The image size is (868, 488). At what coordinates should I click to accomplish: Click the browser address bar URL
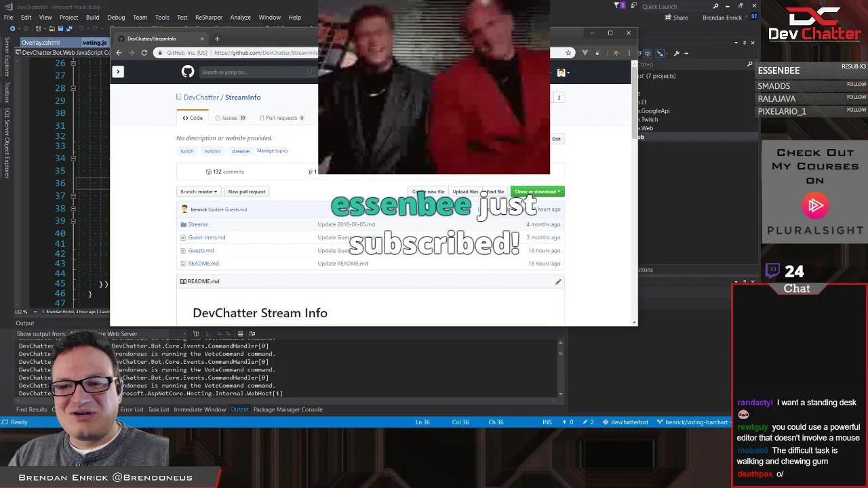(x=266, y=53)
